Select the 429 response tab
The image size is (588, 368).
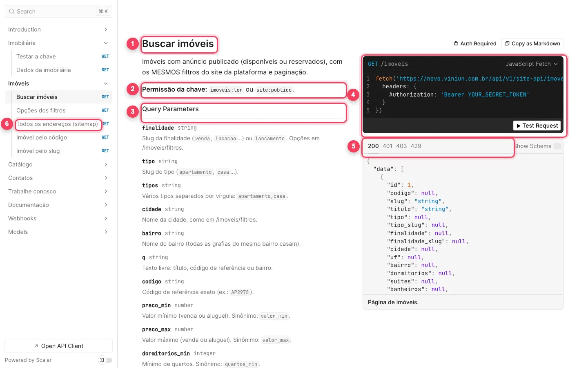[x=416, y=146]
